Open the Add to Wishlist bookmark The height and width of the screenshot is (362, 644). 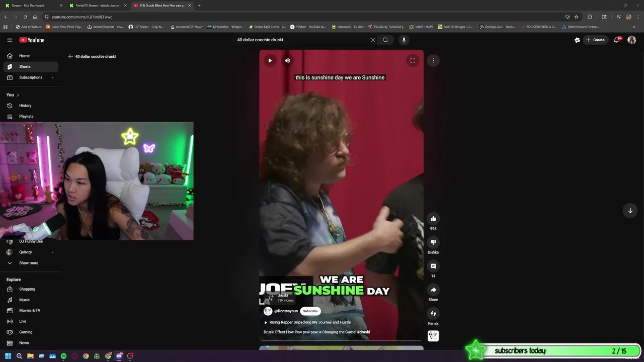coord(29,27)
